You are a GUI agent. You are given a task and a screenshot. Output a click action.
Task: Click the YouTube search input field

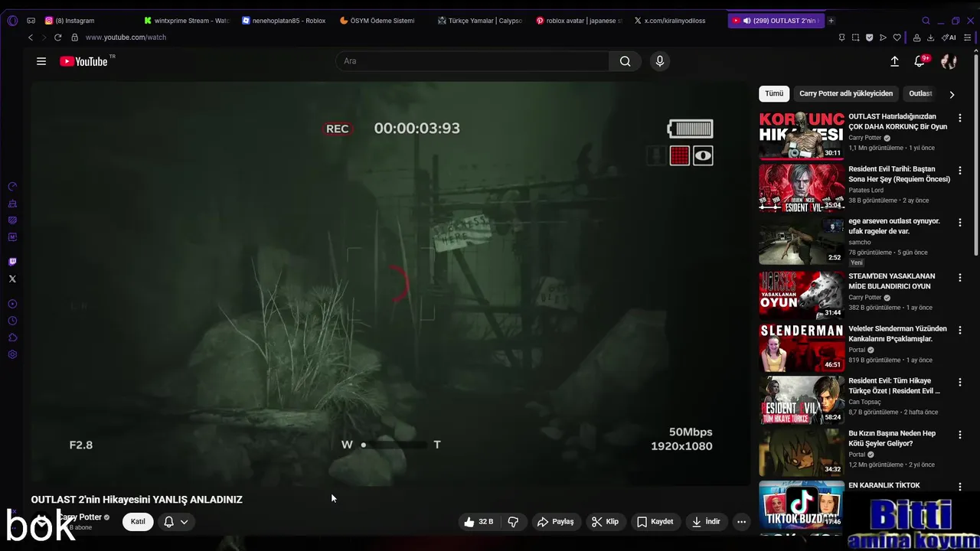pyautogui.click(x=472, y=61)
